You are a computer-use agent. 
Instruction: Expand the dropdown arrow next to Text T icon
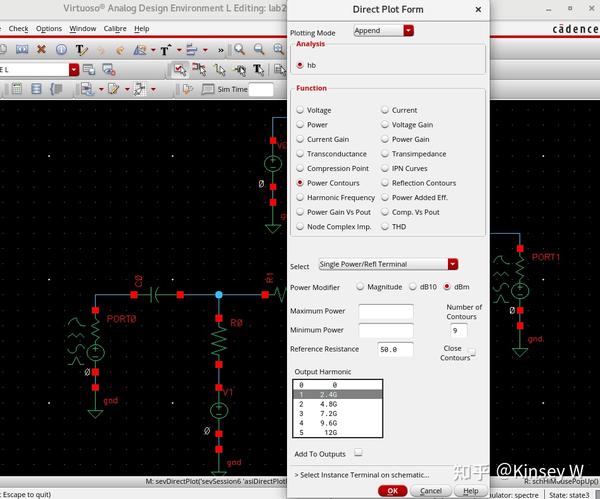(179, 50)
